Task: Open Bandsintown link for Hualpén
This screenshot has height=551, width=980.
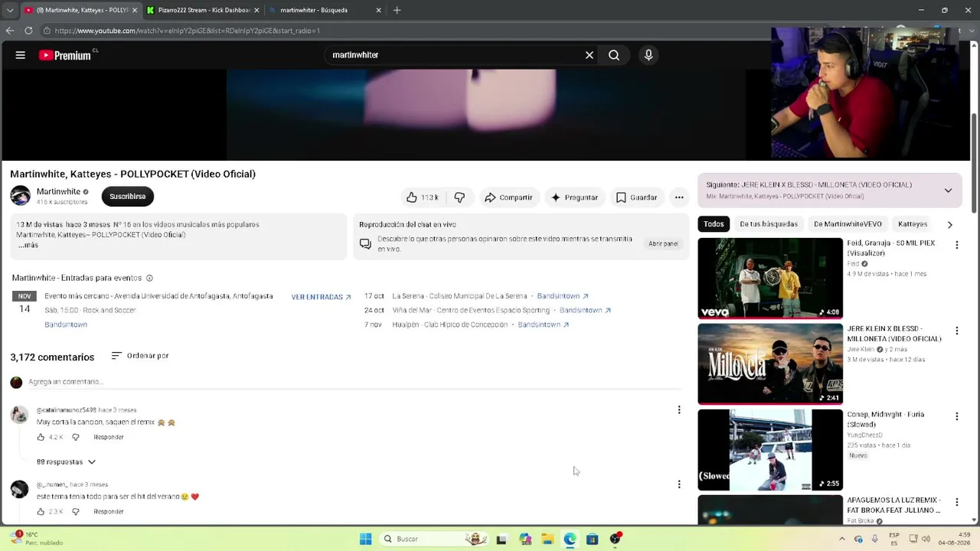Action: point(544,324)
